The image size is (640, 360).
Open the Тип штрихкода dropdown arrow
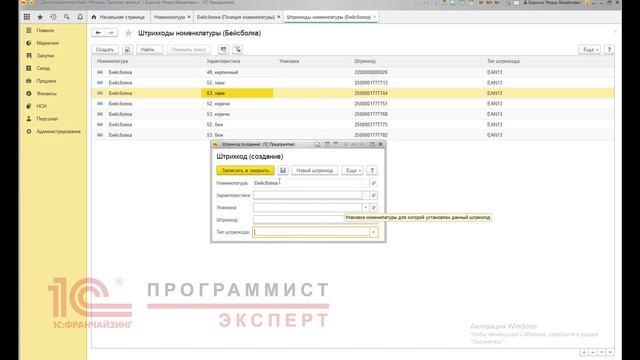373,232
